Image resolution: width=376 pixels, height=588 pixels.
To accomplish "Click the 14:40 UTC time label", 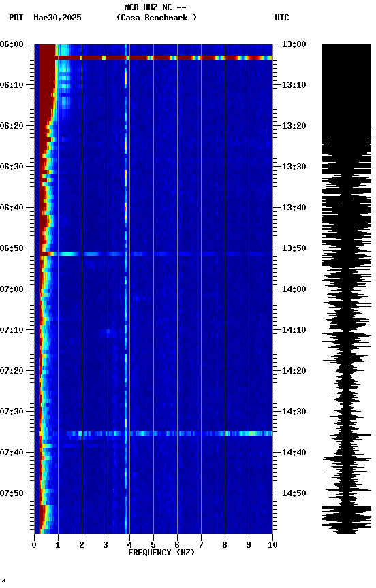I will pyautogui.click(x=294, y=453).
